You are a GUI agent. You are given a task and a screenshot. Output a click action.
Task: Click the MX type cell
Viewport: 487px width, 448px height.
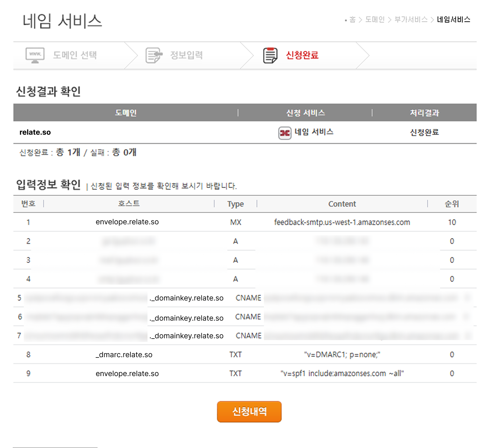(236, 222)
